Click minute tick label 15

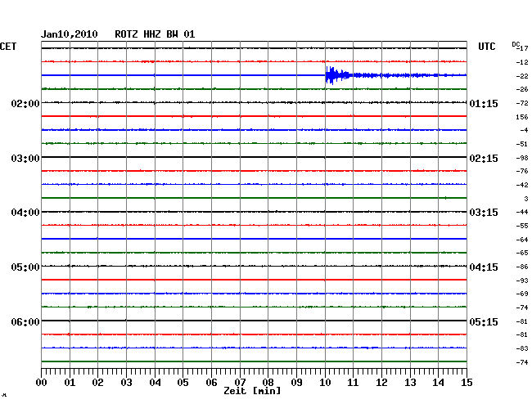pos(467,383)
